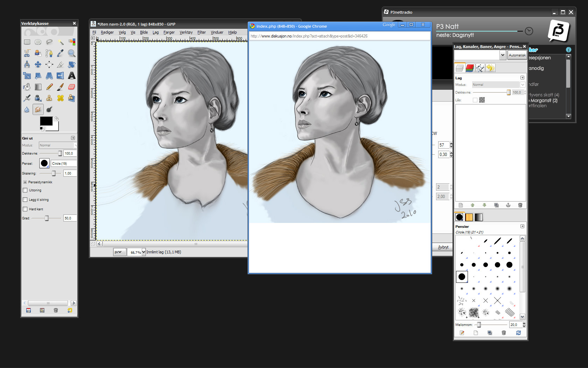Enable the Legg til sitring checkbox

25,200
